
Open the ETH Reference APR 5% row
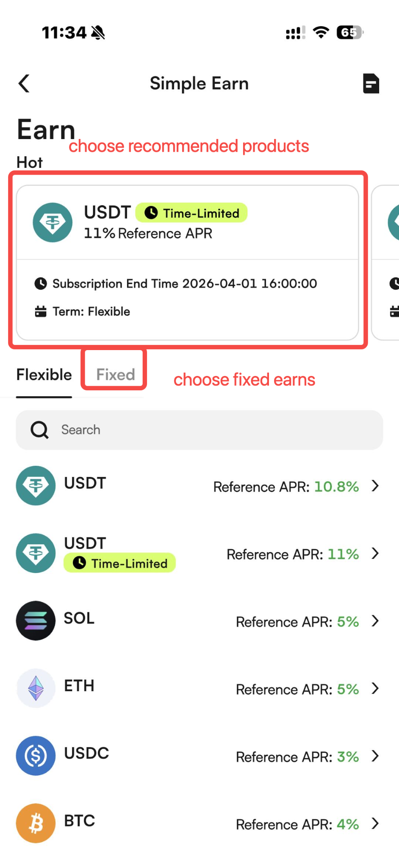[x=199, y=688]
